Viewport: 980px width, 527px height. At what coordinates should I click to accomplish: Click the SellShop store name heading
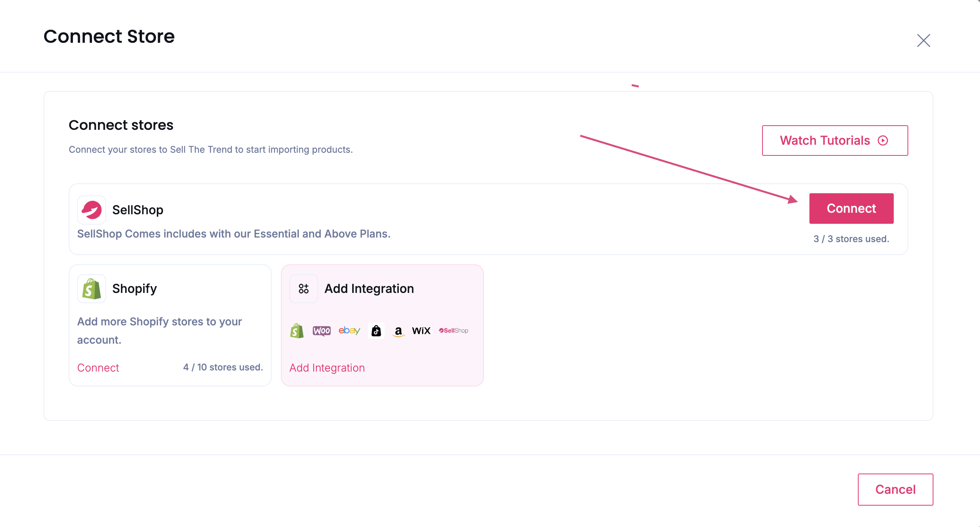[138, 210]
